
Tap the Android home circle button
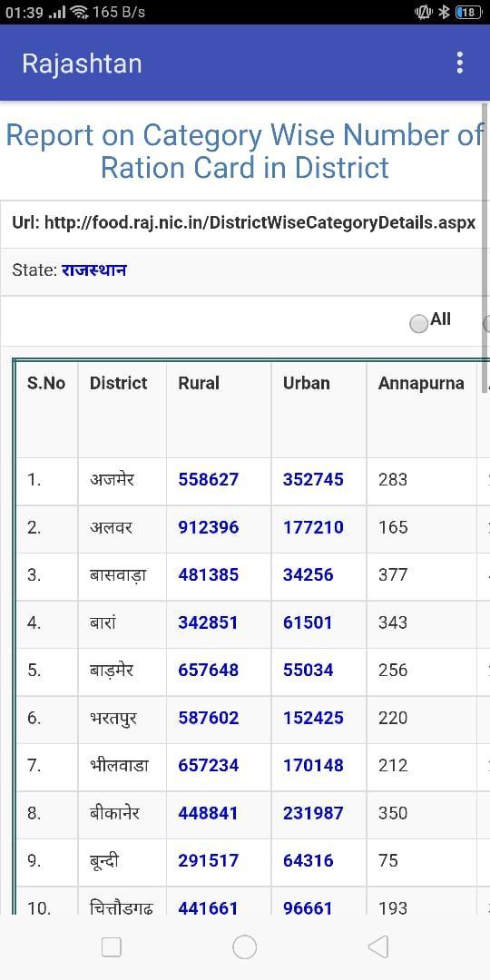point(244,946)
